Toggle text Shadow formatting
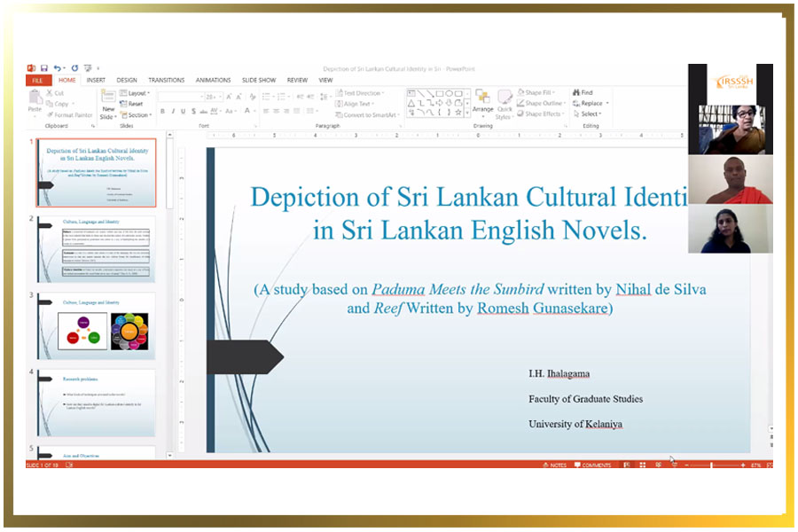The height and width of the screenshot is (532, 798). point(193,111)
